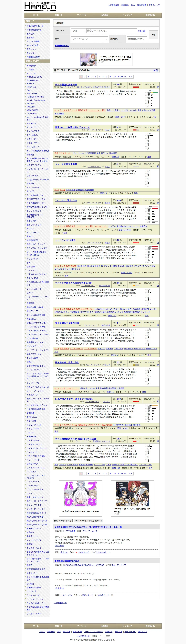Open 広告スキップ link in header

coord(154,5)
